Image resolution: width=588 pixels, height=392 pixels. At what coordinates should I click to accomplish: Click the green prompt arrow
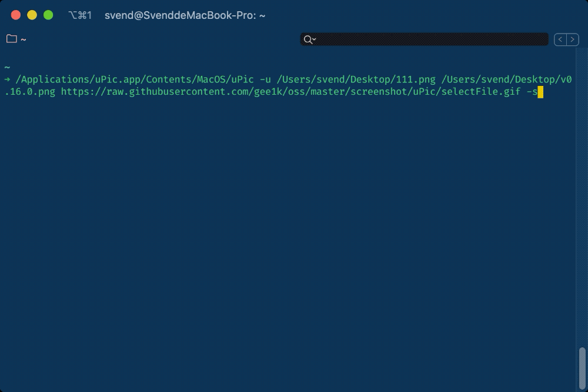[x=7, y=79]
